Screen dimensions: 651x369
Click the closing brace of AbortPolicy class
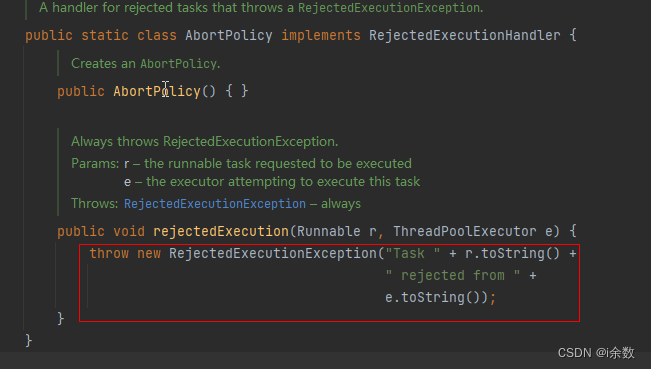[x=29, y=341]
